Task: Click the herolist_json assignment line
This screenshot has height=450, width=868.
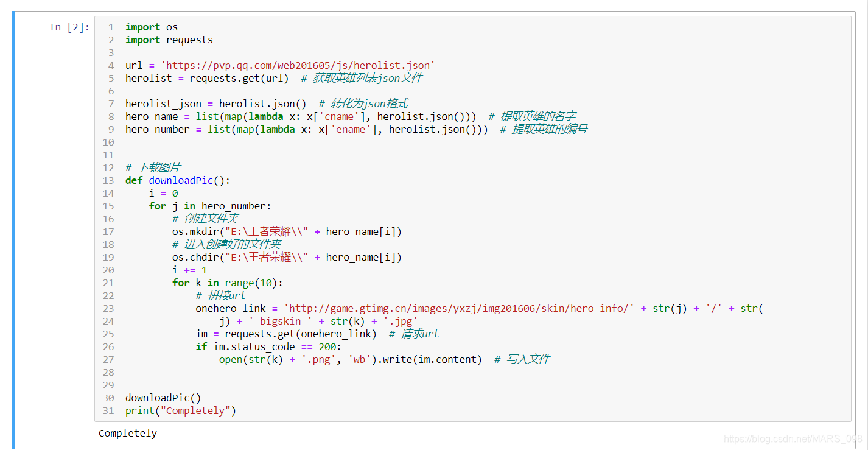Action: click(215, 104)
